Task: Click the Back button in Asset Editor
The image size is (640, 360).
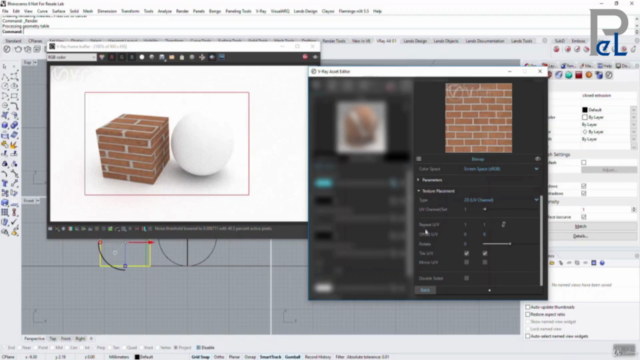Action: click(425, 290)
